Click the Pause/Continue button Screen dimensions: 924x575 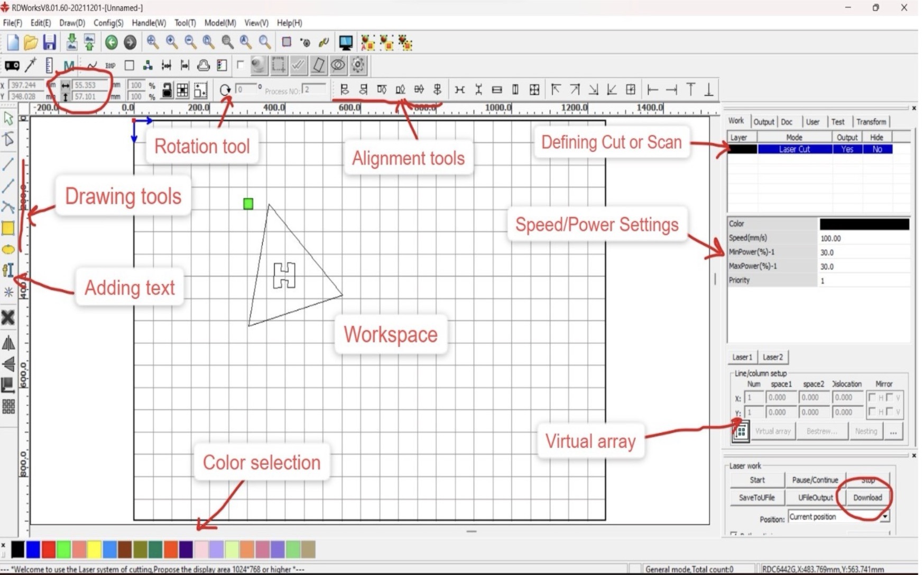point(815,480)
